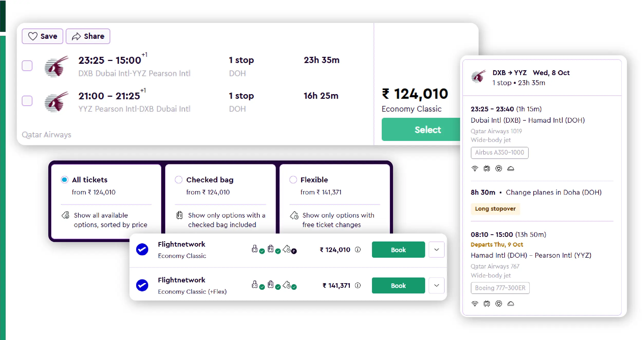This screenshot has height=340, width=644.
Task: Click power outlet icon under Airbus A350-1000
Action: (x=499, y=168)
